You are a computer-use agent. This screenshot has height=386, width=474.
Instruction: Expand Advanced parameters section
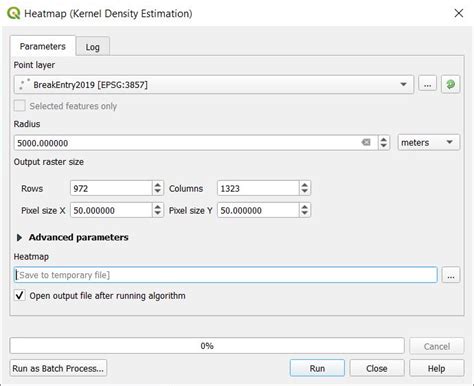[x=19, y=238]
